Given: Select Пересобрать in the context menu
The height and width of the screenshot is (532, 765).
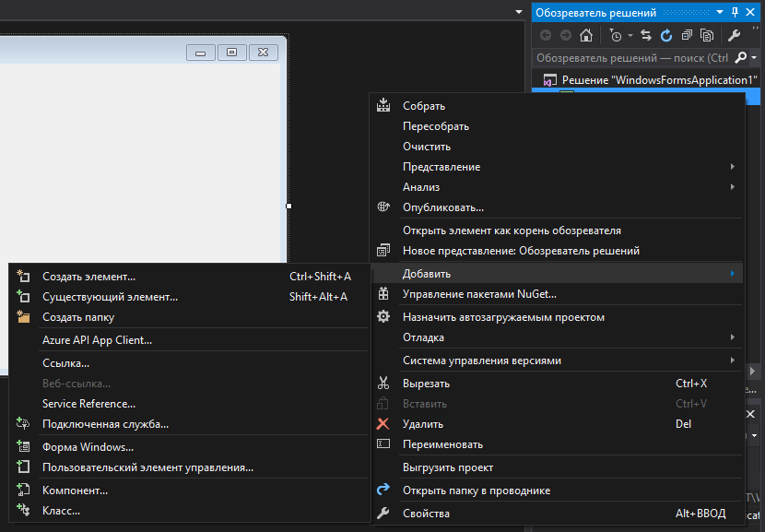Looking at the screenshot, I should click(436, 126).
